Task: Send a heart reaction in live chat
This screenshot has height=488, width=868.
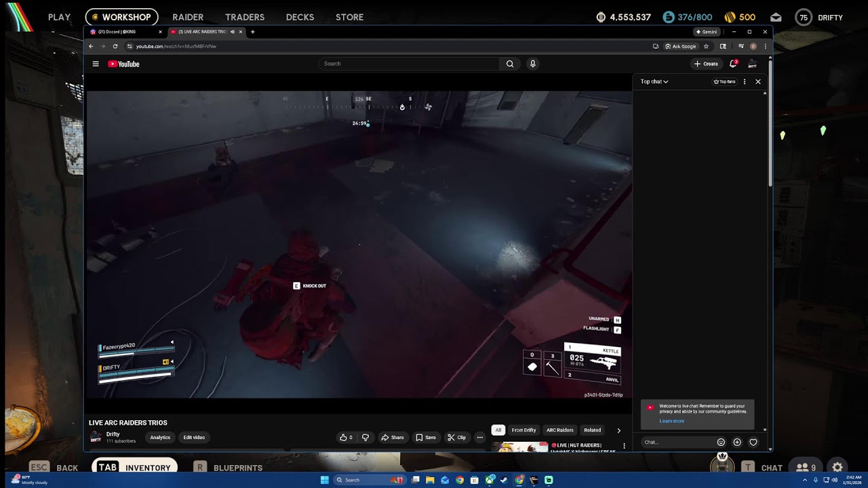Action: tap(753, 442)
